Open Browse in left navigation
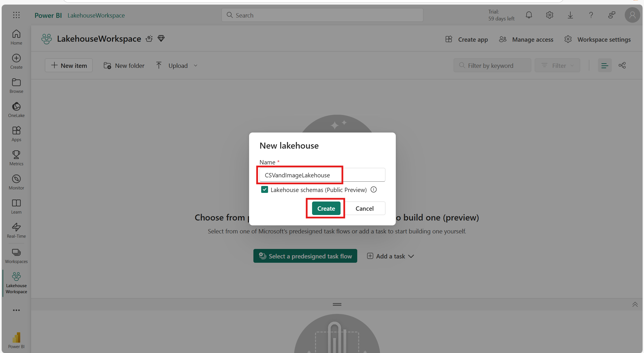This screenshot has width=644, height=353. pyautogui.click(x=16, y=85)
